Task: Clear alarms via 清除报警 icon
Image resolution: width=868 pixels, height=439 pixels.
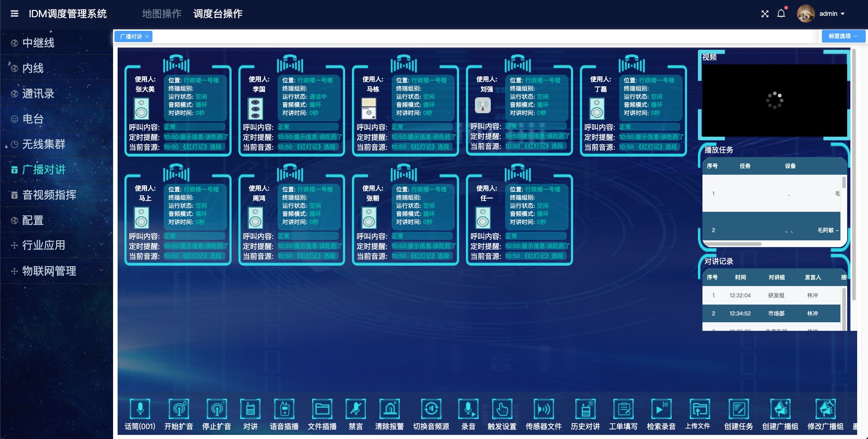Action: pyautogui.click(x=389, y=409)
